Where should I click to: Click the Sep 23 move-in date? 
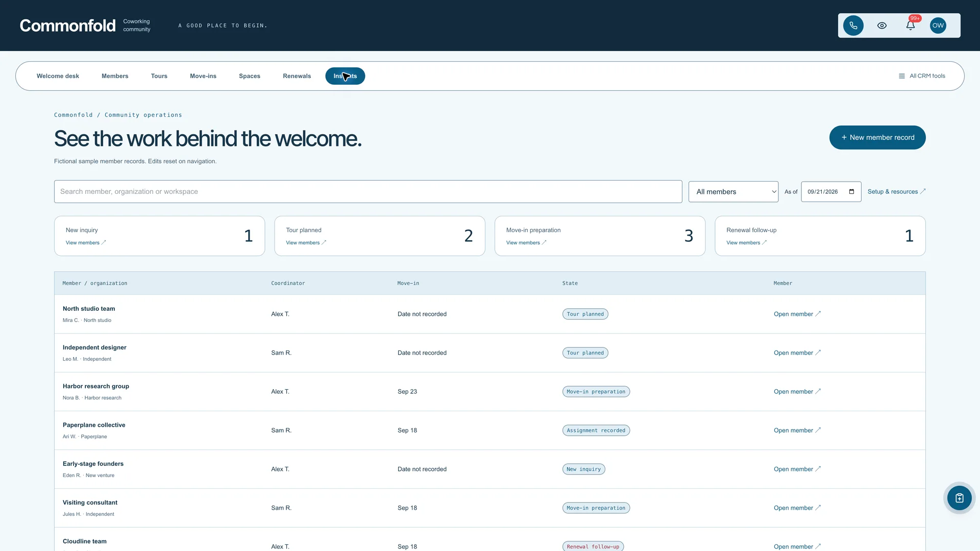click(x=407, y=392)
